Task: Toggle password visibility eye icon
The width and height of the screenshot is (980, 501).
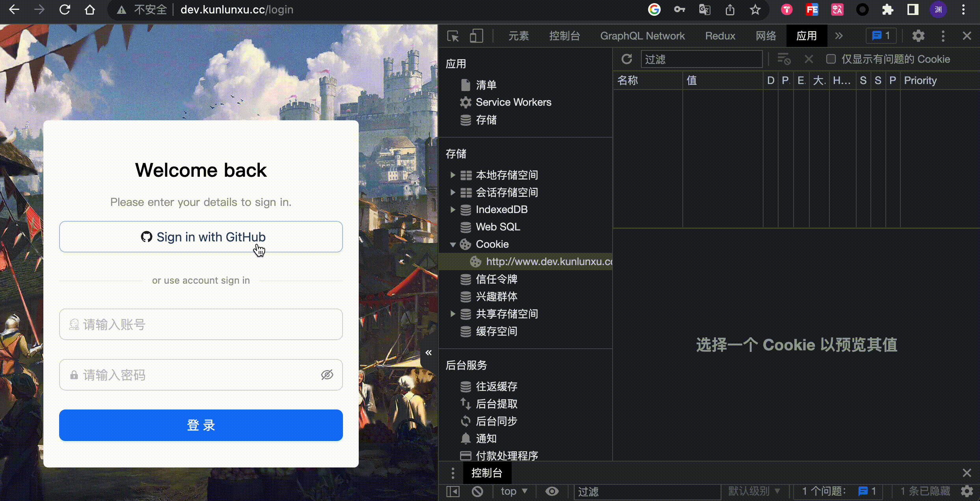Action: 327,375
